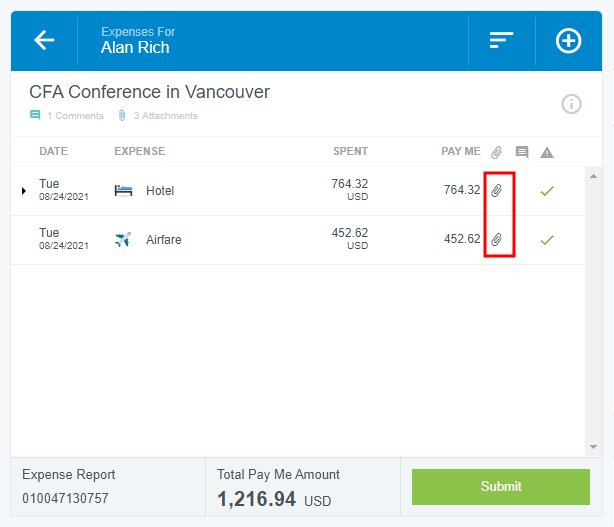Screen dimensions: 614x527
Task: Select the Airfare expense row
Action: click(164, 240)
